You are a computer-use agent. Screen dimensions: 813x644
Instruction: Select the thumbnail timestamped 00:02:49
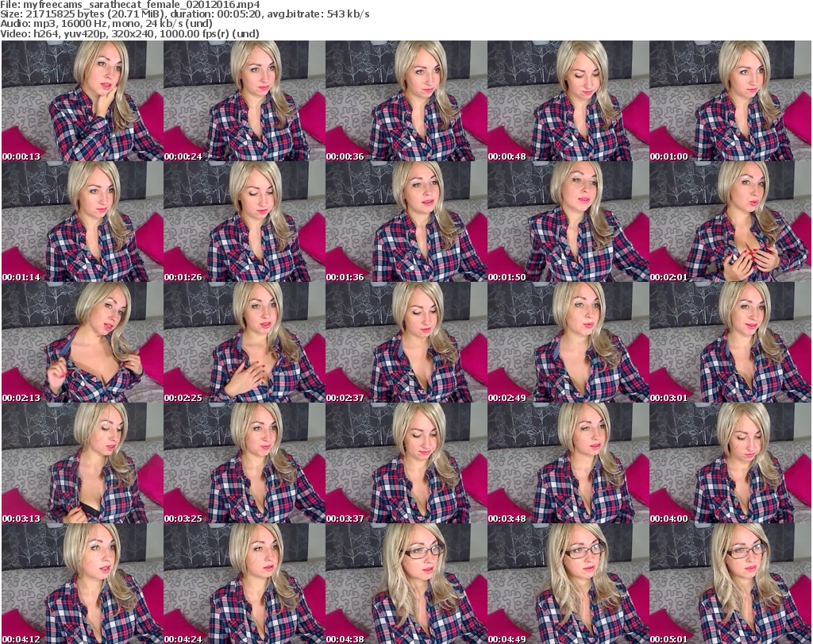pos(568,342)
